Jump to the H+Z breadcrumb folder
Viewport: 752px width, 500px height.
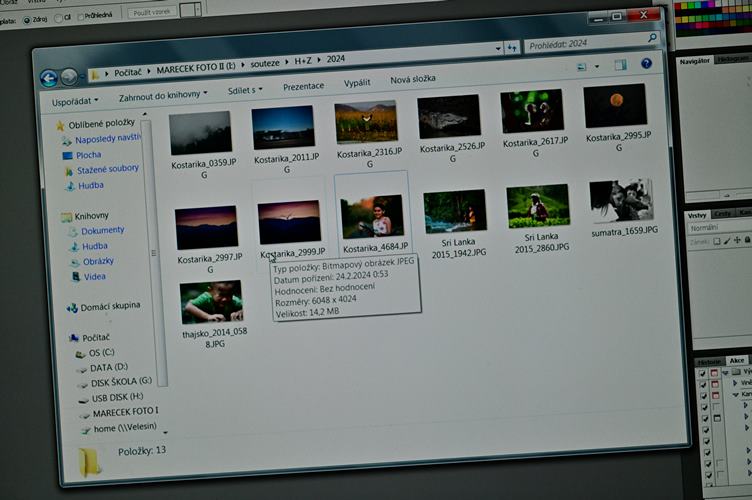pyautogui.click(x=303, y=60)
